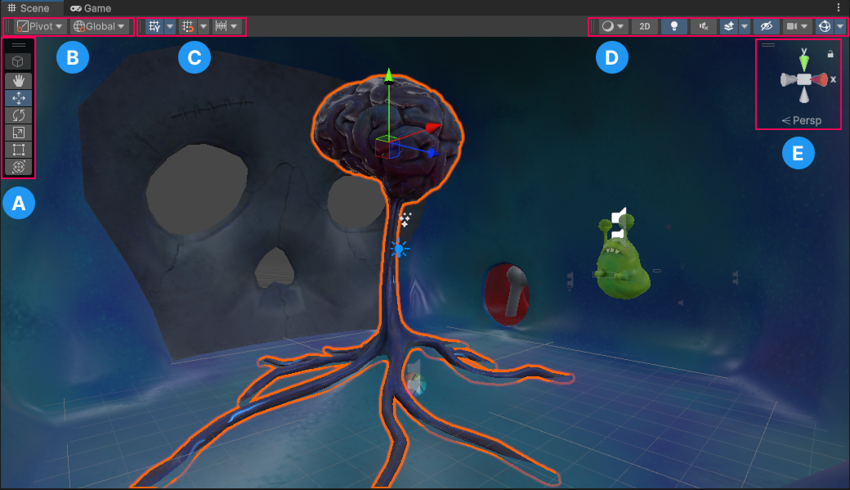Switch to the Game tab

coord(91,8)
